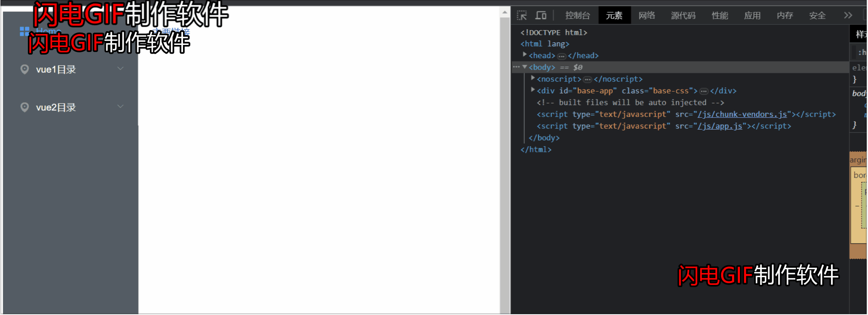Select the closing </body> tag line

[x=544, y=138]
